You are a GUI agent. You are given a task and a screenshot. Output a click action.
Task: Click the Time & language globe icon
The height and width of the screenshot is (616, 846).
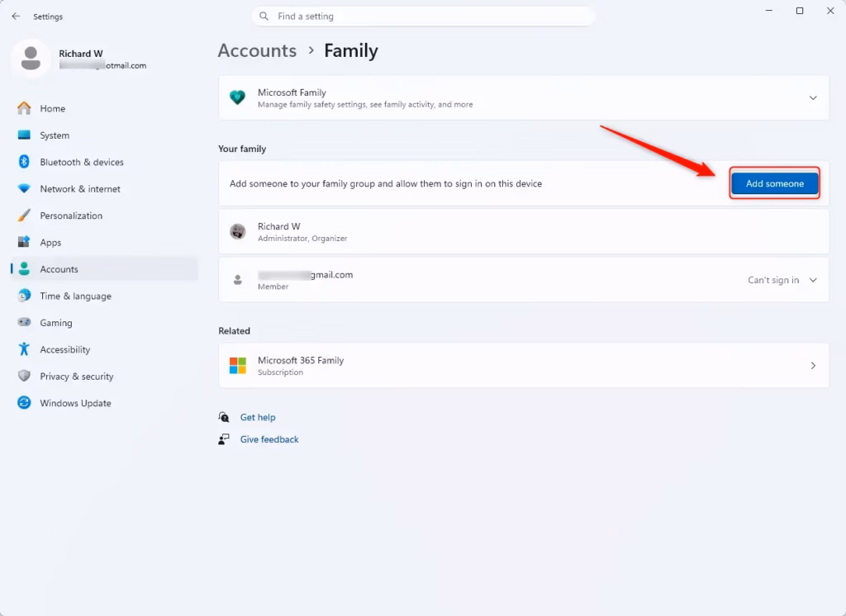coord(24,296)
